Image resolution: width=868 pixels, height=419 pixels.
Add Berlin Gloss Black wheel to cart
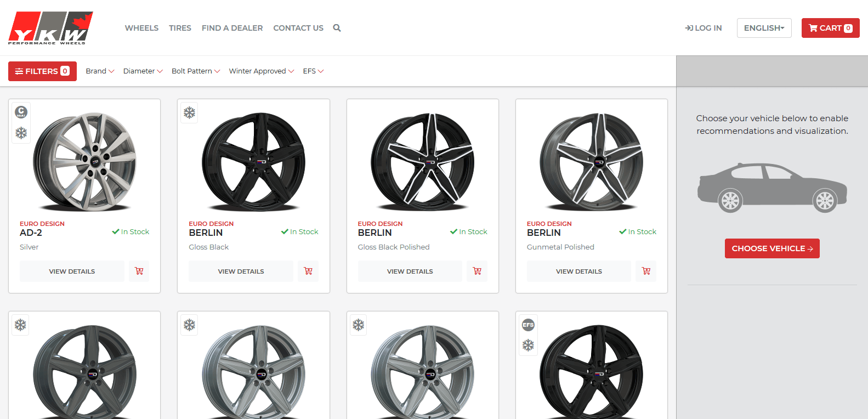308,271
